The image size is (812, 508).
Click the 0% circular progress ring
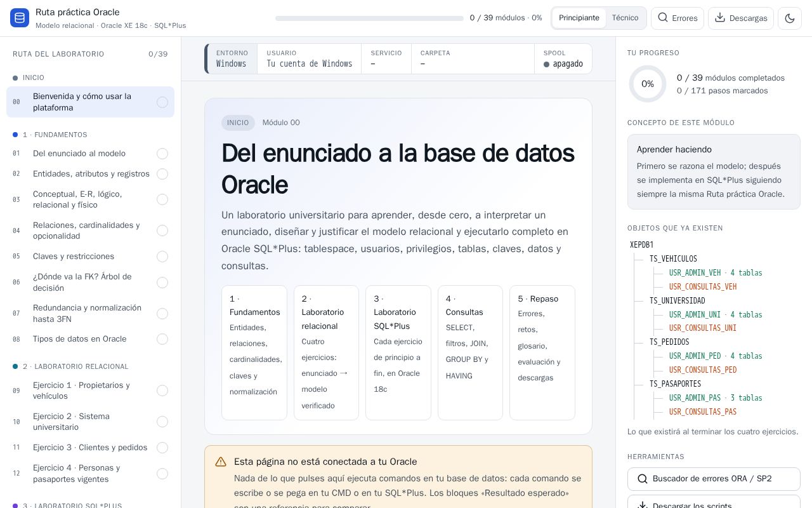pyautogui.click(x=647, y=84)
